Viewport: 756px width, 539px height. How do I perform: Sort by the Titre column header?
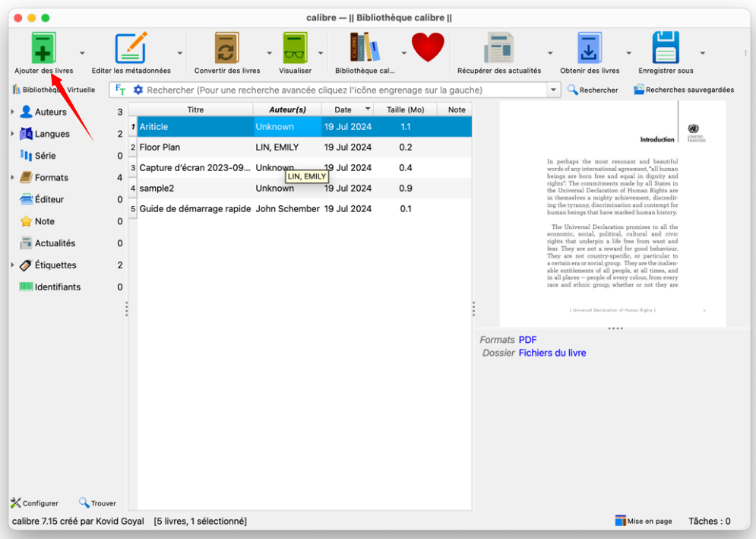click(x=195, y=109)
